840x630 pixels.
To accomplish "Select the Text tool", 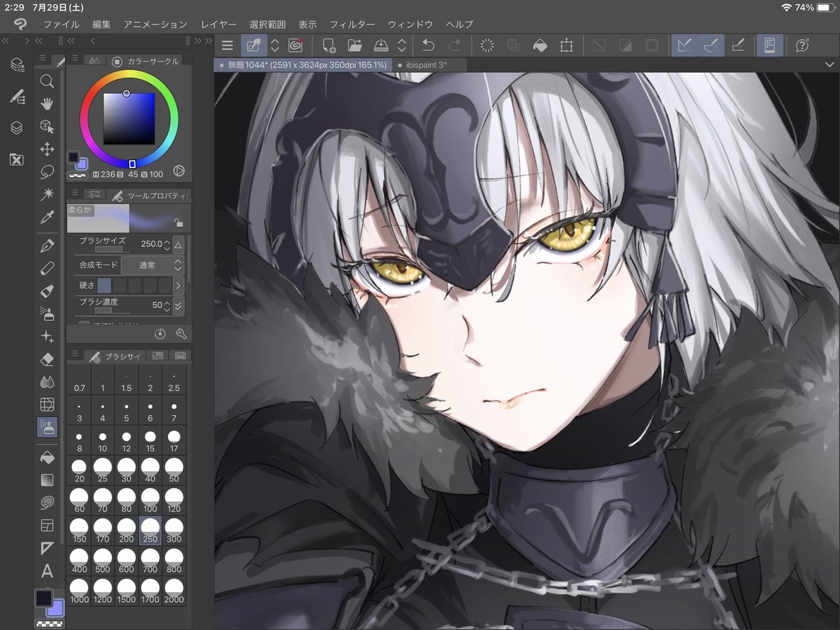I will 47,570.
